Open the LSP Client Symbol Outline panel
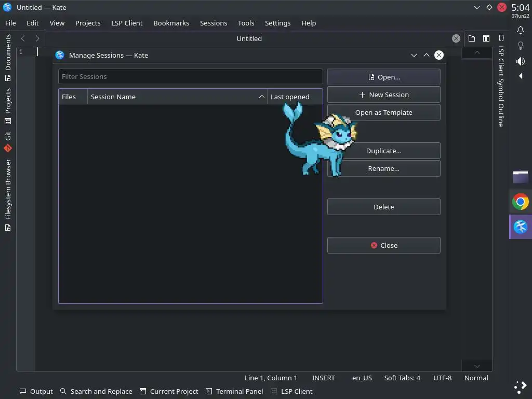The image size is (532, 399). (x=501, y=81)
